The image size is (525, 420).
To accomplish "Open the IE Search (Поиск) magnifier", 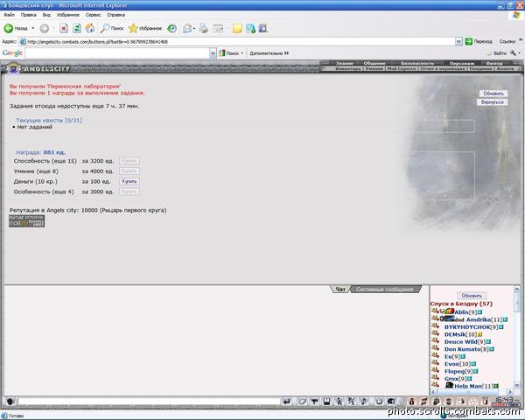I will (105, 29).
